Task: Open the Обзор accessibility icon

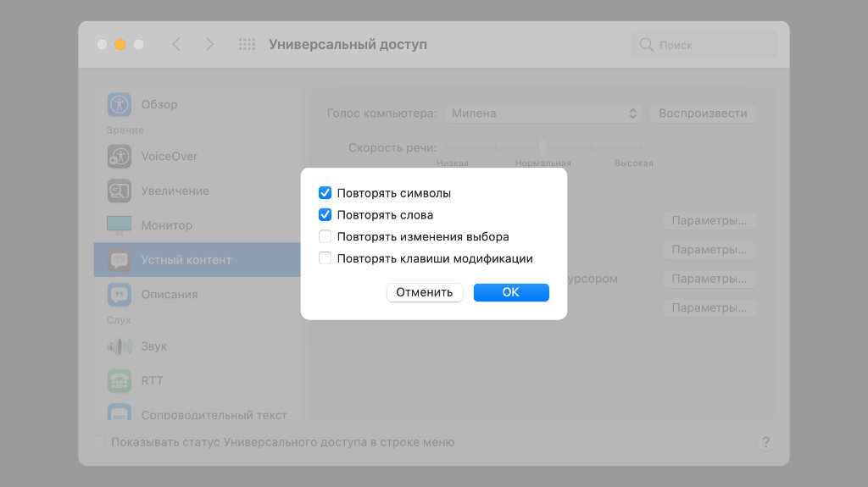Action: coord(119,104)
